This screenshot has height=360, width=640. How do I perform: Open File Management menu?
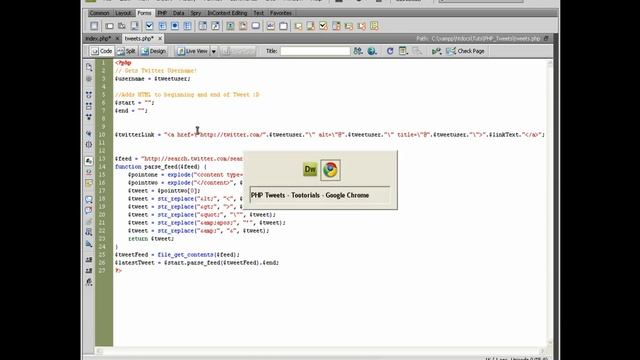pyautogui.click(x=358, y=51)
